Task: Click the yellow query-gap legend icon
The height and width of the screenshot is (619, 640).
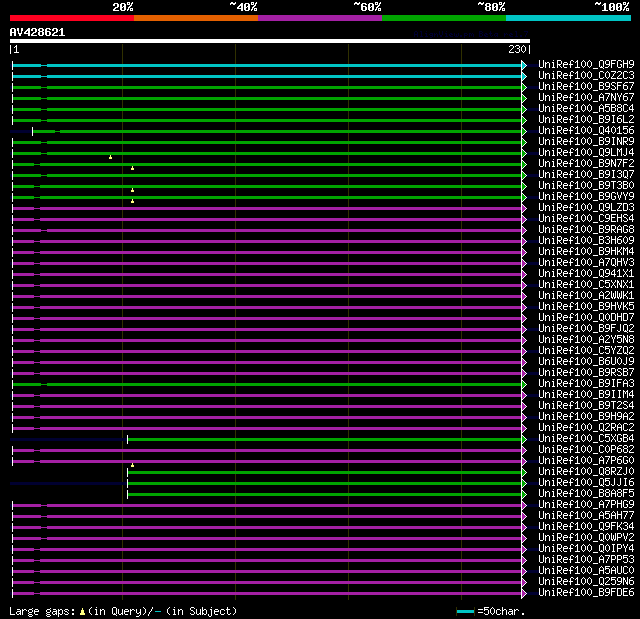Action: pyautogui.click(x=82, y=612)
